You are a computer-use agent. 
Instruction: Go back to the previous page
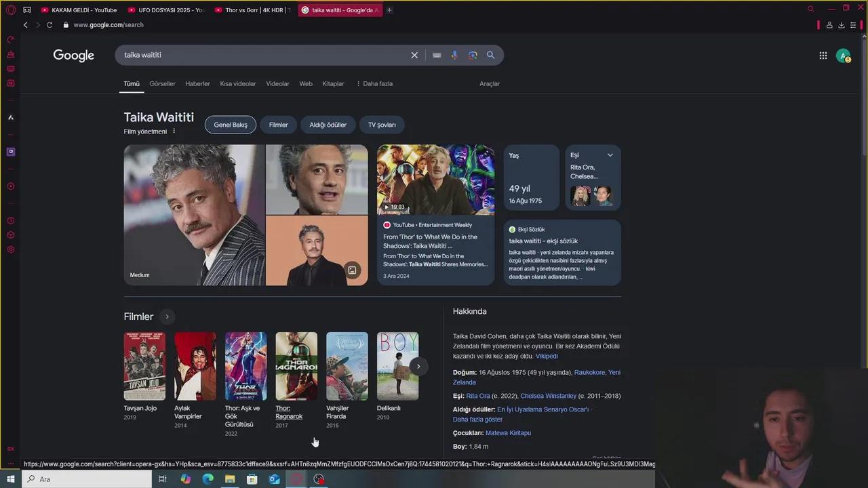(x=26, y=25)
